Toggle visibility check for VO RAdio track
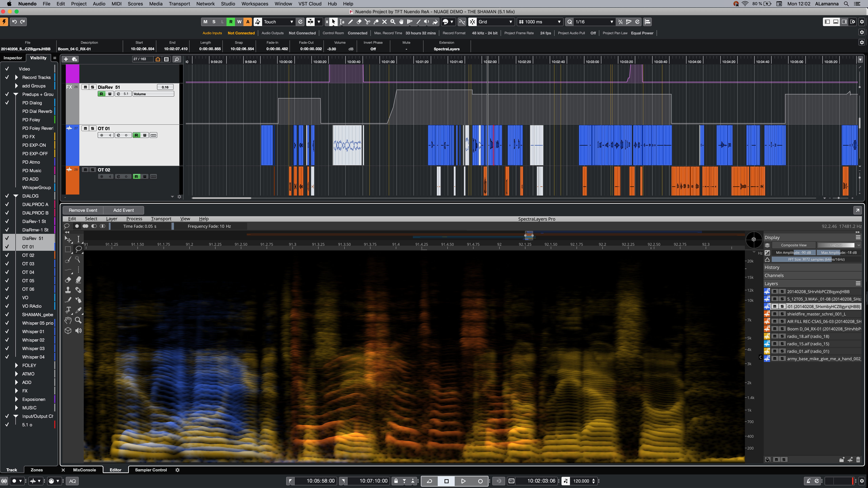The width and height of the screenshot is (868, 488). [7, 306]
